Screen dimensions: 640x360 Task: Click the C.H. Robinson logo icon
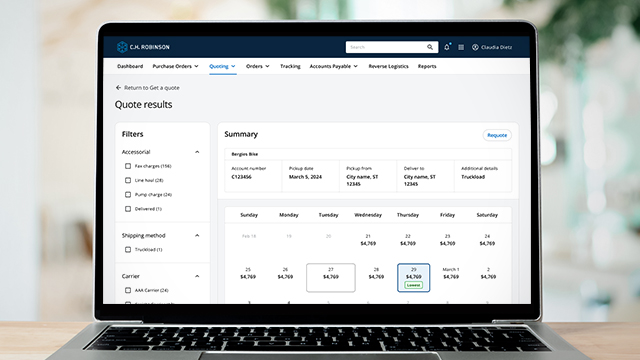122,47
